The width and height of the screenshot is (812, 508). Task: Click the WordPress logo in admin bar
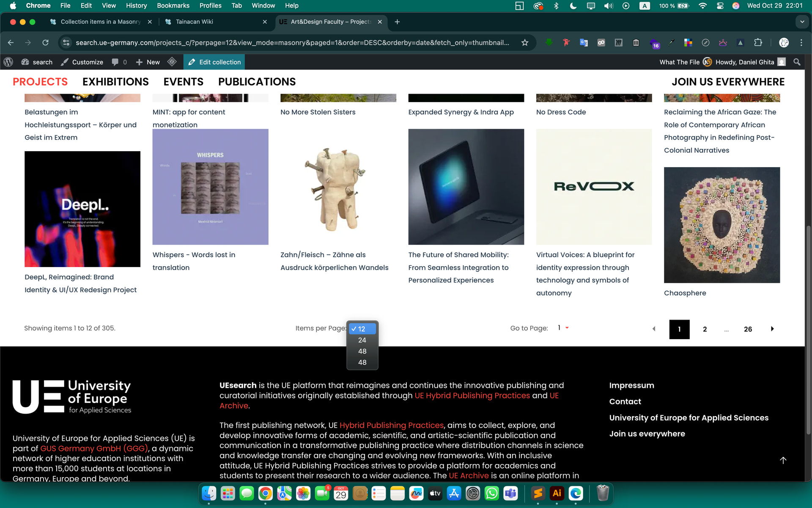8,62
